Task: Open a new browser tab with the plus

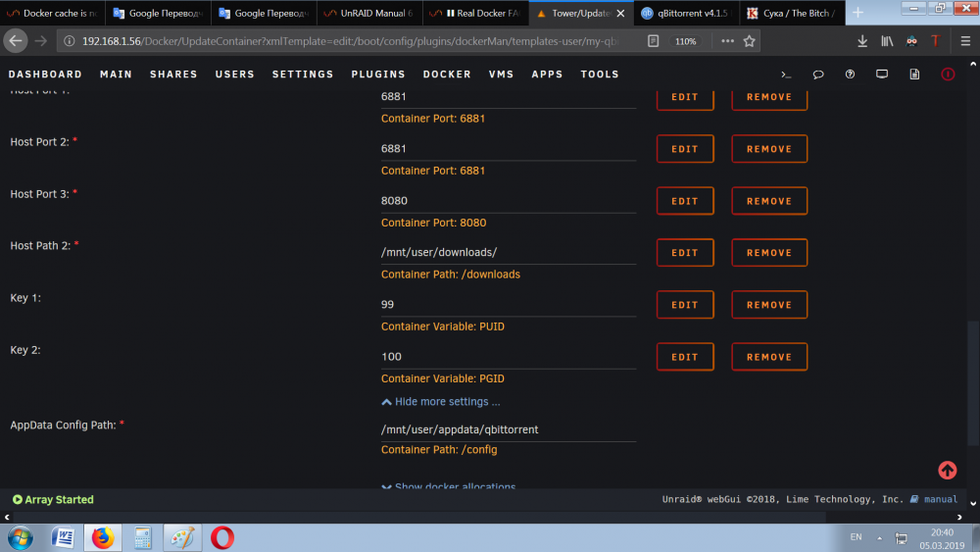Action: (857, 13)
